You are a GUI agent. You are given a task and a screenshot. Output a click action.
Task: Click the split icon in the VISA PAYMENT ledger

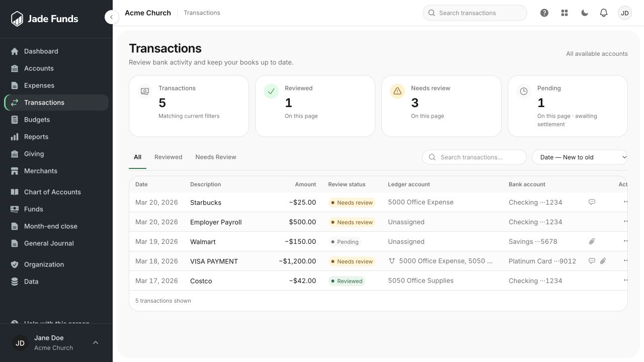click(392, 261)
